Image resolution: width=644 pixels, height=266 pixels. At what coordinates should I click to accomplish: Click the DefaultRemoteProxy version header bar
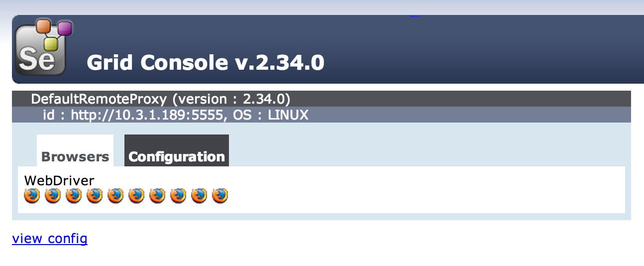[161, 99]
